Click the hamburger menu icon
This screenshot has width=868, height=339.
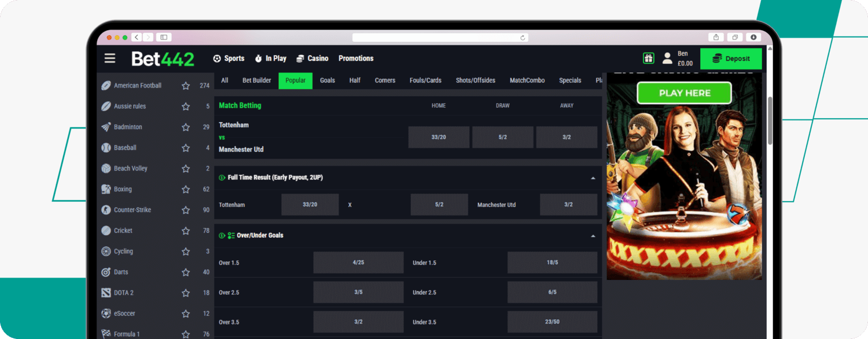click(109, 58)
